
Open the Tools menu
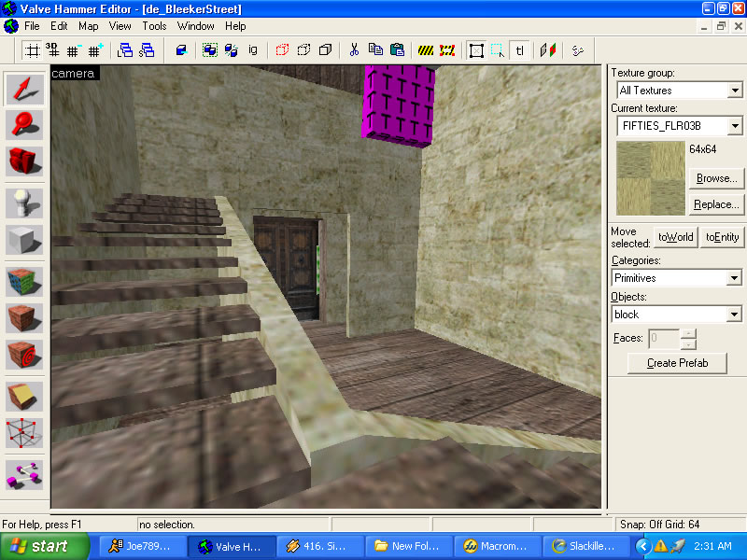pyautogui.click(x=154, y=26)
